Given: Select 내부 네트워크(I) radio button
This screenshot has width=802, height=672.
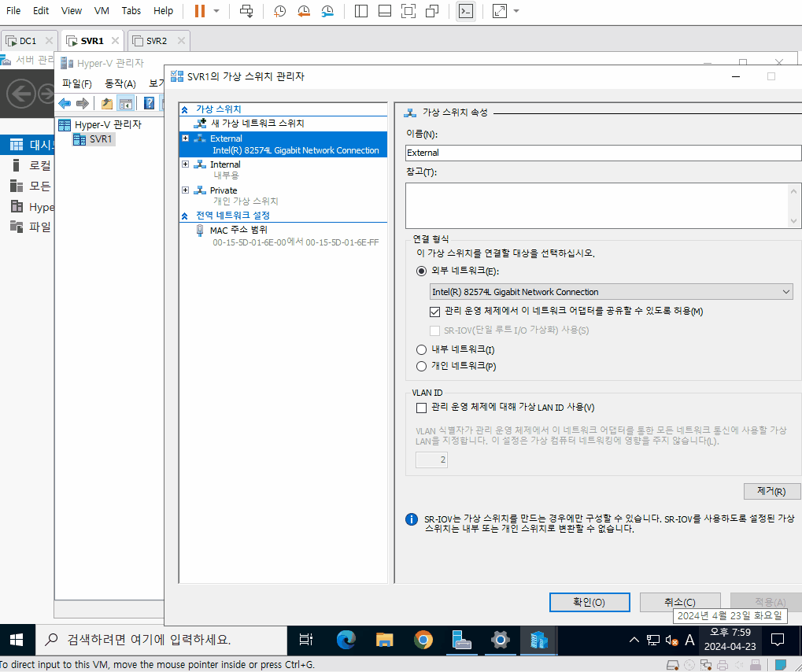Looking at the screenshot, I should tap(421, 350).
